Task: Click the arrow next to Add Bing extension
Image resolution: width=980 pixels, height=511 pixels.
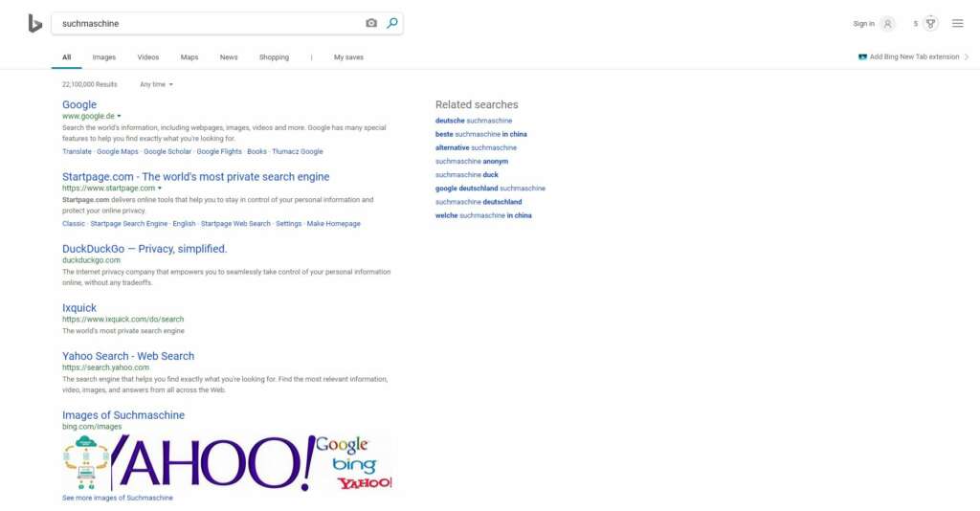Action: [967, 56]
